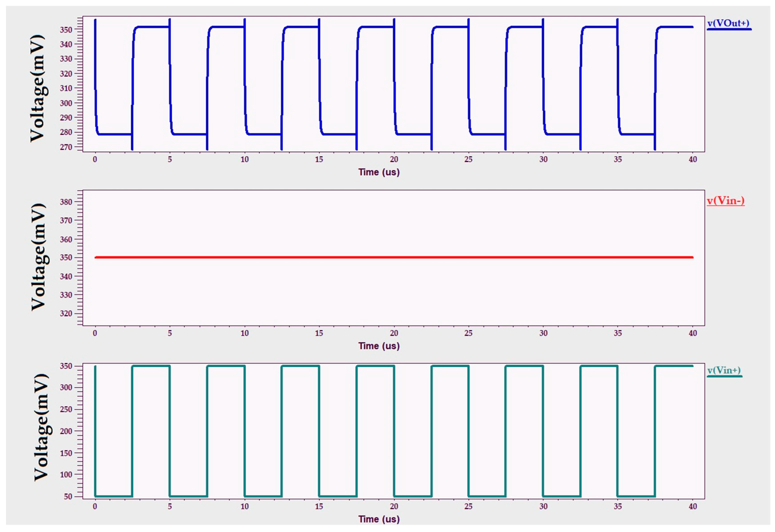The width and height of the screenshot is (775, 532).
Task: Click Time (us) label below middle plot
Action: (x=379, y=346)
